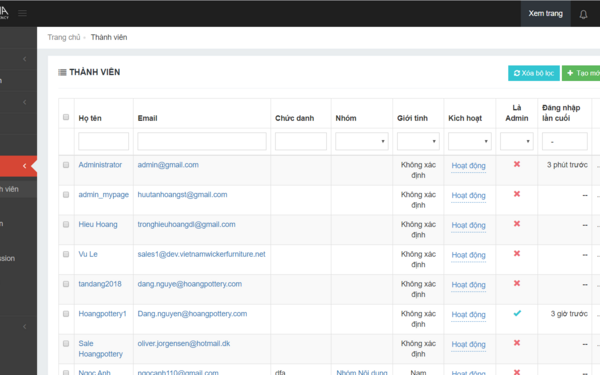
Task: Open the Giới tính filter dropdown
Action: point(418,141)
